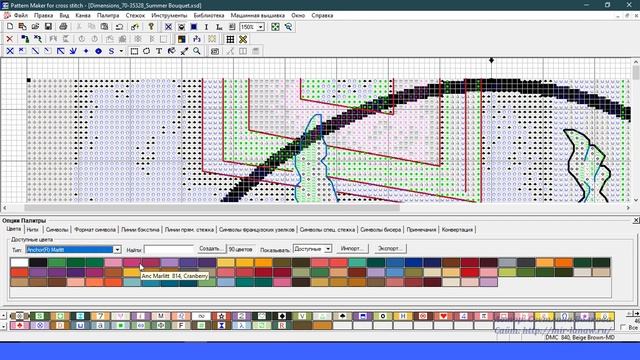Image resolution: width=640 pixels, height=360 pixels.
Task: Switch to the Формат символа tab
Action: [95, 230]
